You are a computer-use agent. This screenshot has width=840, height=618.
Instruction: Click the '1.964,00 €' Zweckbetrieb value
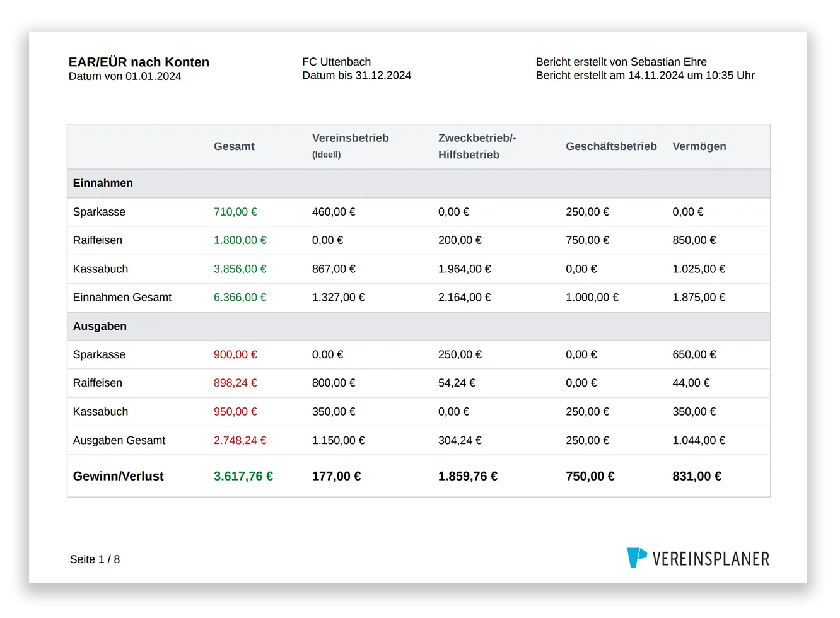point(464,269)
